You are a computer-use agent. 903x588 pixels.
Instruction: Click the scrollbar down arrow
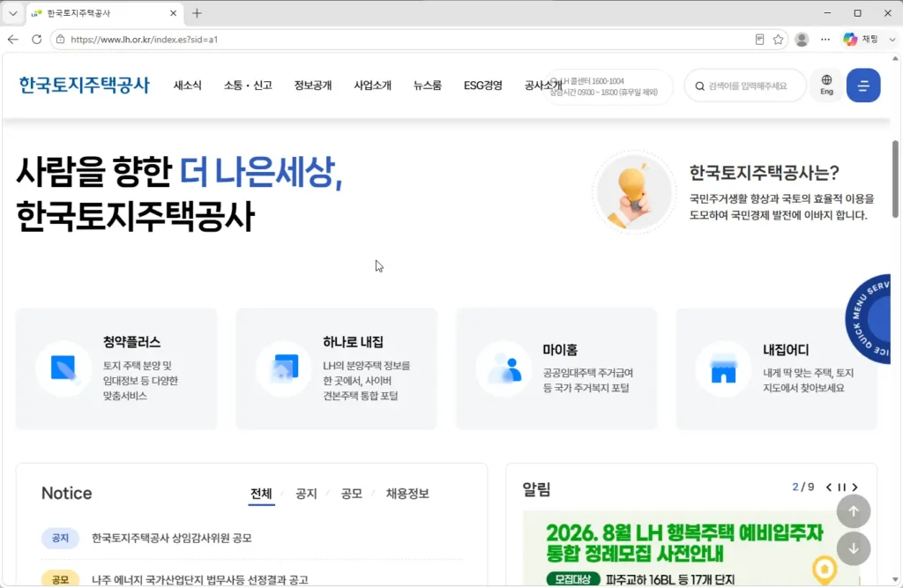pyautogui.click(x=895, y=579)
